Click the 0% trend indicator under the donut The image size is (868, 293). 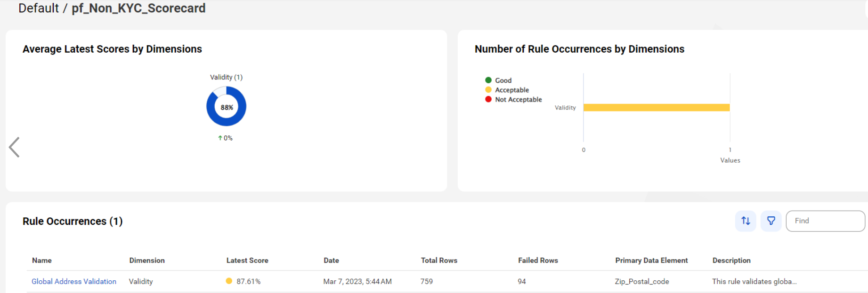tap(225, 138)
